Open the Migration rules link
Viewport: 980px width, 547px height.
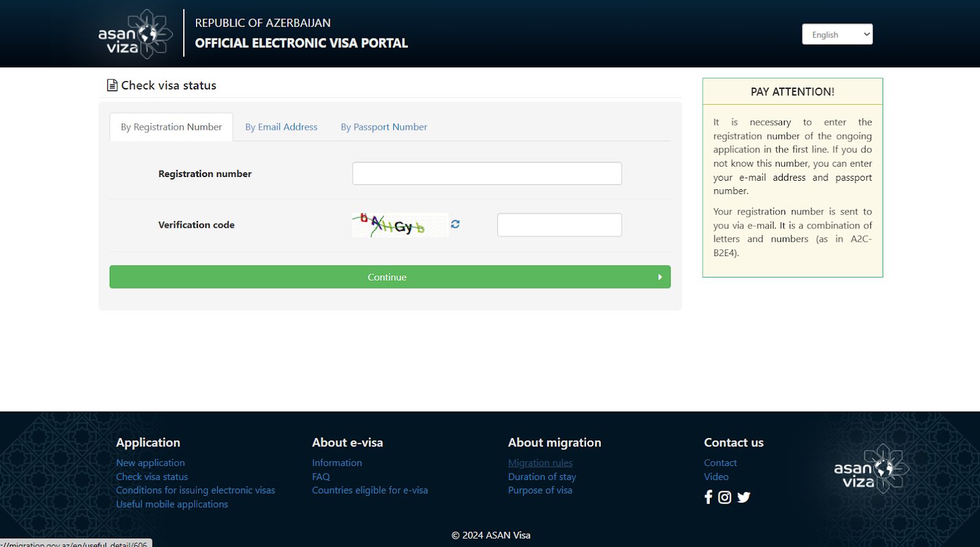[x=540, y=463]
